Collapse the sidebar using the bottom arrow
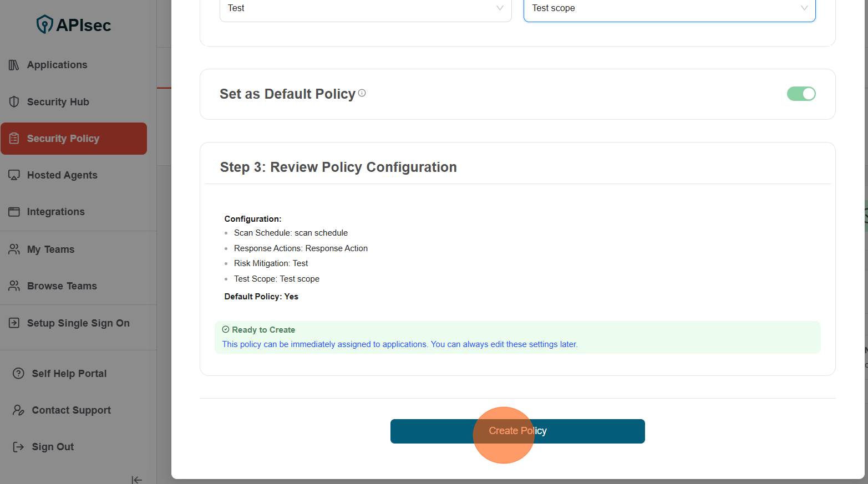The width and height of the screenshot is (868, 484). click(x=136, y=479)
